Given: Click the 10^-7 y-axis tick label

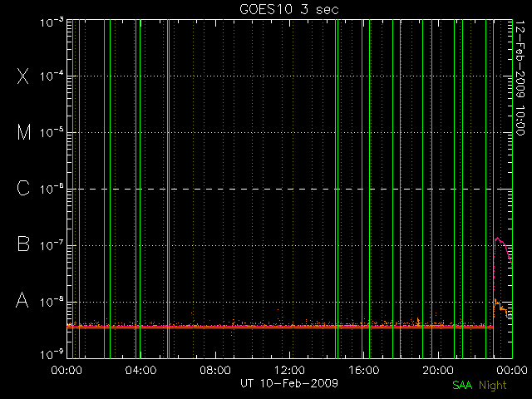Looking at the screenshot, I should click(52, 245).
